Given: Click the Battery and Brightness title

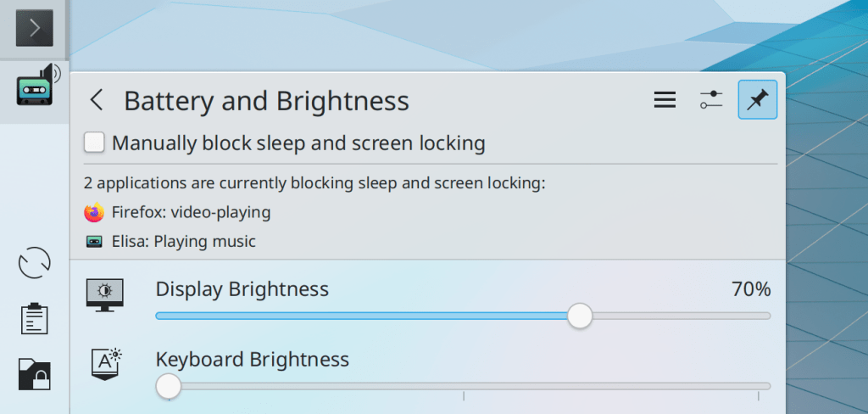Looking at the screenshot, I should pos(266,101).
